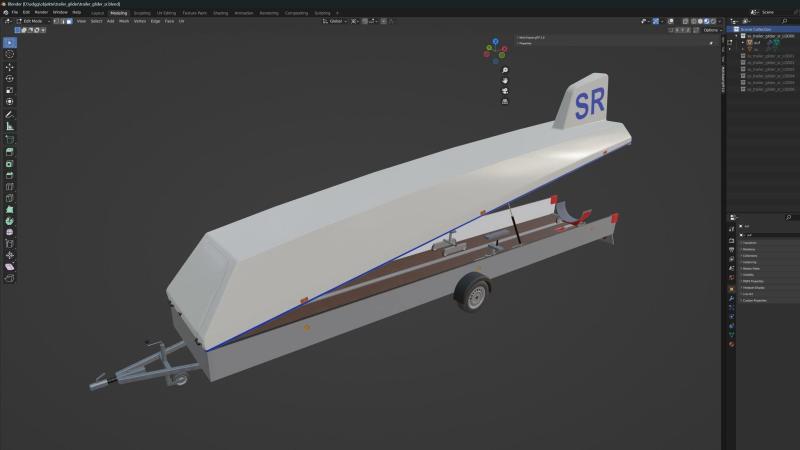Screen dimensions: 800x450
Task: Expand the Relations panel
Action: [768, 249]
